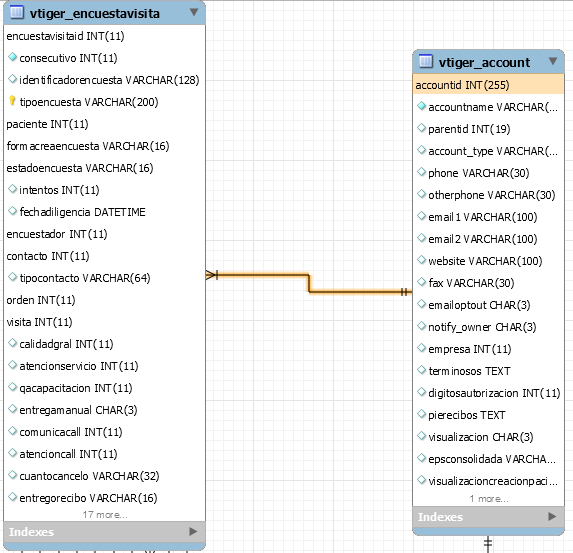Click the diamond icon beside parentid
The height and width of the screenshot is (553, 573).
421,128
